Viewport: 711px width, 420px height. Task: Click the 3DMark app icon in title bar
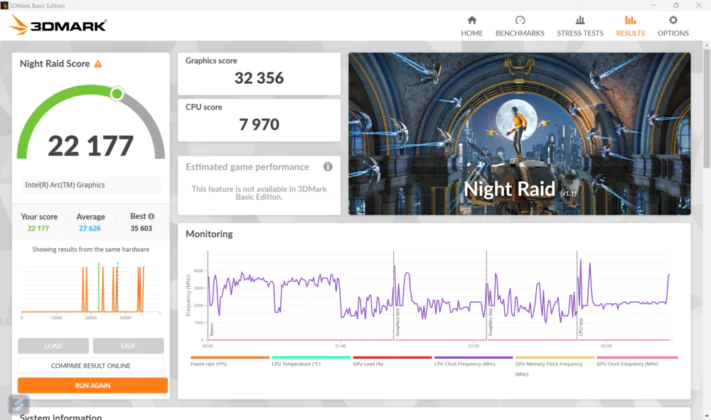5,5
